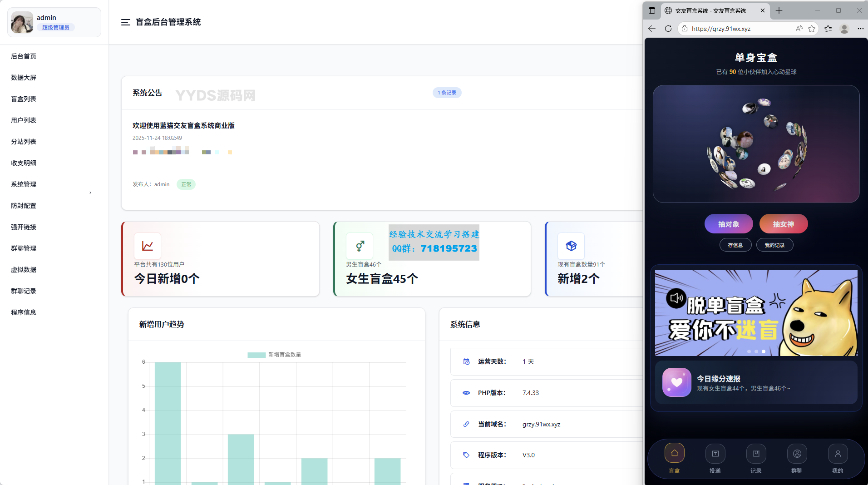This screenshot has height=485, width=868.
Task: Open 数据大屏 in the sidebar menu
Action: pyautogui.click(x=24, y=77)
